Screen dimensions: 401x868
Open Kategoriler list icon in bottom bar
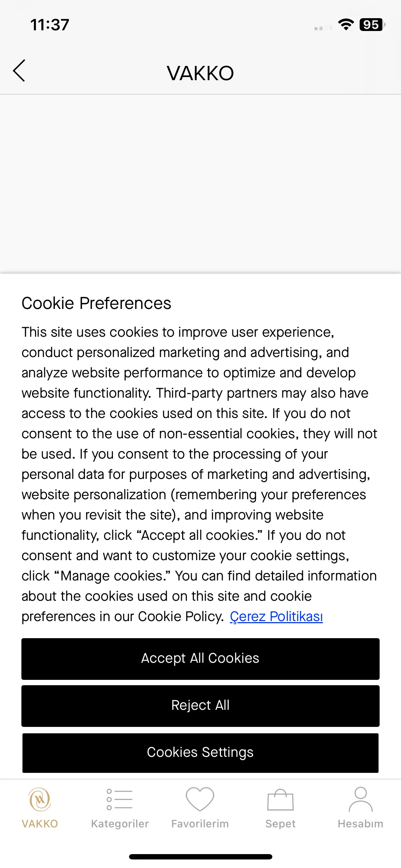pos(120,799)
